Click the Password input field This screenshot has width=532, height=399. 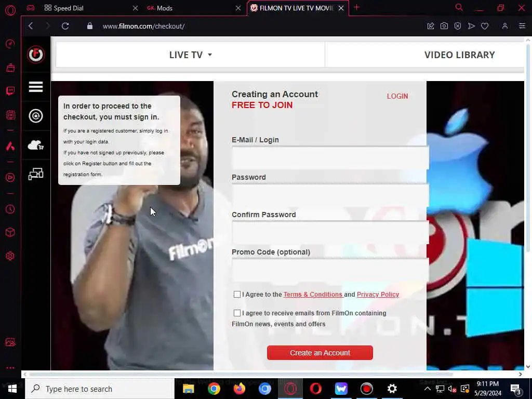(330, 195)
